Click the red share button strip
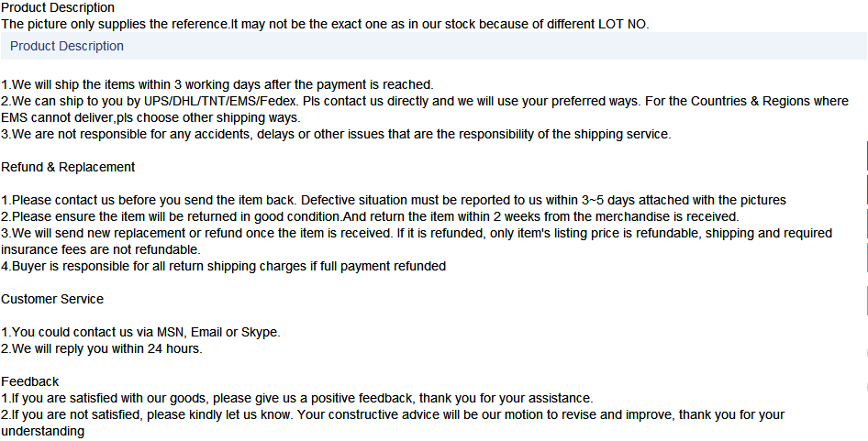Viewport: 868px width, 441px height. tap(866, 190)
